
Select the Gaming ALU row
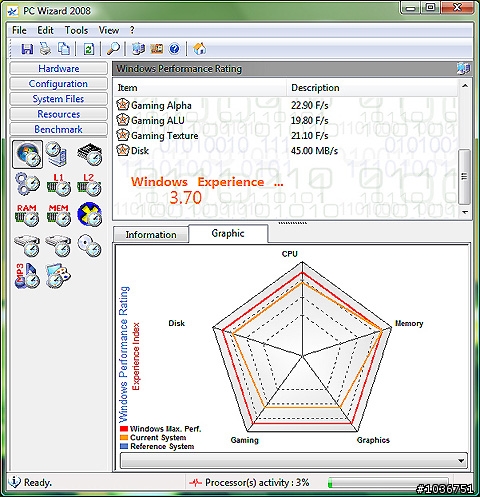[x=287, y=120]
